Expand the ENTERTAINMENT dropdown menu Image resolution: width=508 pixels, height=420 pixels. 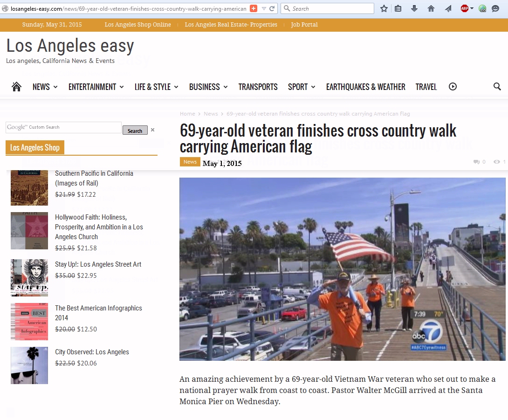pyautogui.click(x=96, y=87)
